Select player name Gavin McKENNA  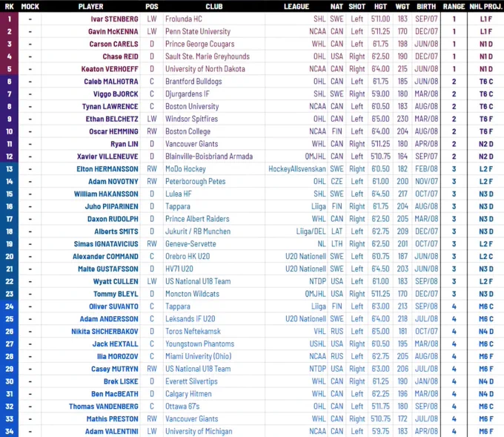coord(113,32)
